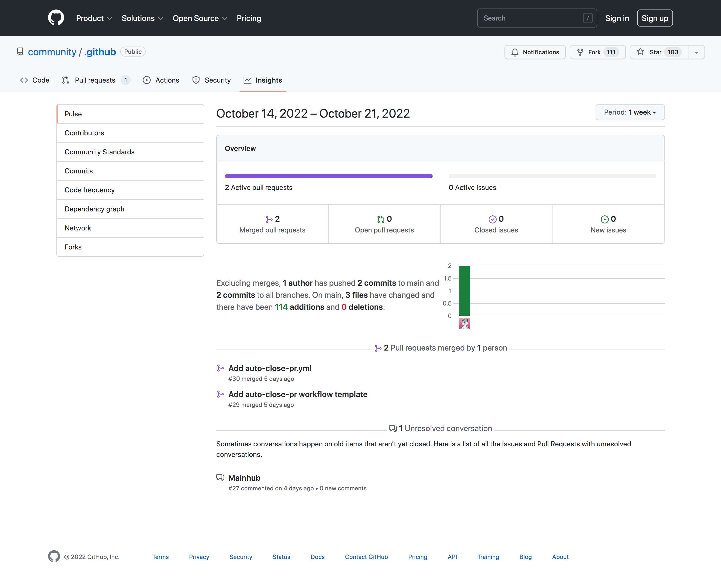This screenshot has height=588, width=721.
Task: Open the Mainhub conversation
Action: coord(244,478)
